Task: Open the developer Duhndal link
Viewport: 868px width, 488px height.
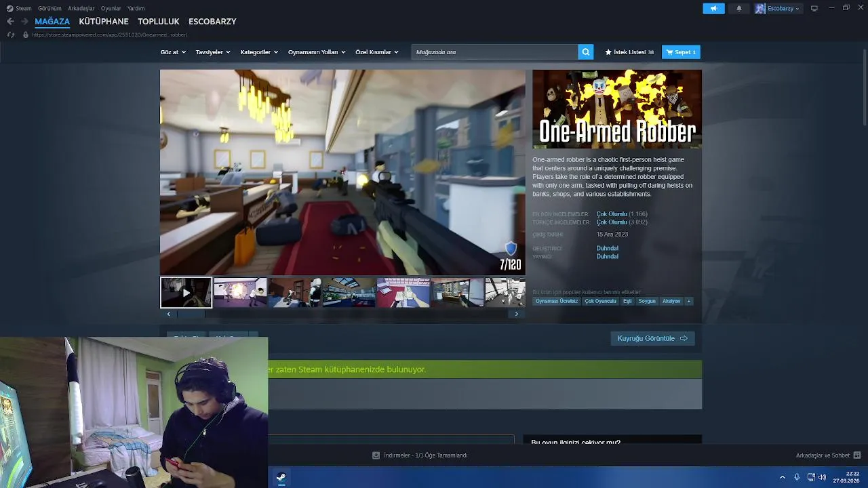Action: [607, 248]
